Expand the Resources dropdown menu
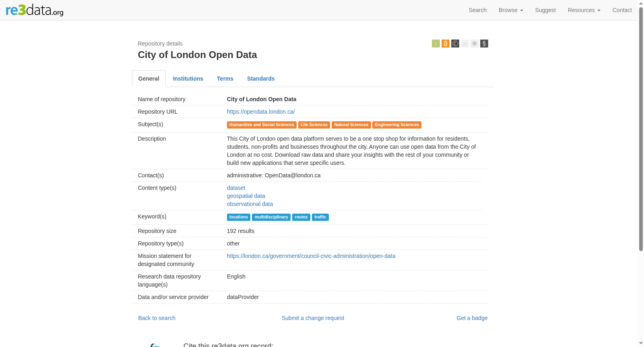This screenshot has width=644, height=347. 584,10
